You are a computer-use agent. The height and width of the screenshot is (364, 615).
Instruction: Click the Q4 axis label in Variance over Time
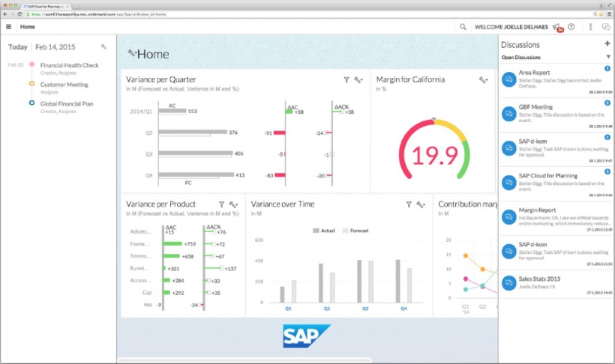coord(403,309)
